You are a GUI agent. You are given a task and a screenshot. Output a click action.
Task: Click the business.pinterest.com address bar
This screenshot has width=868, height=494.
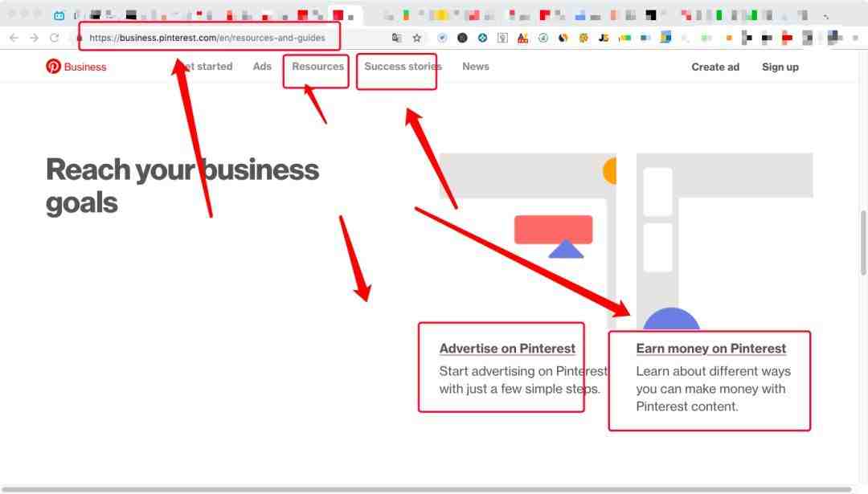207,38
